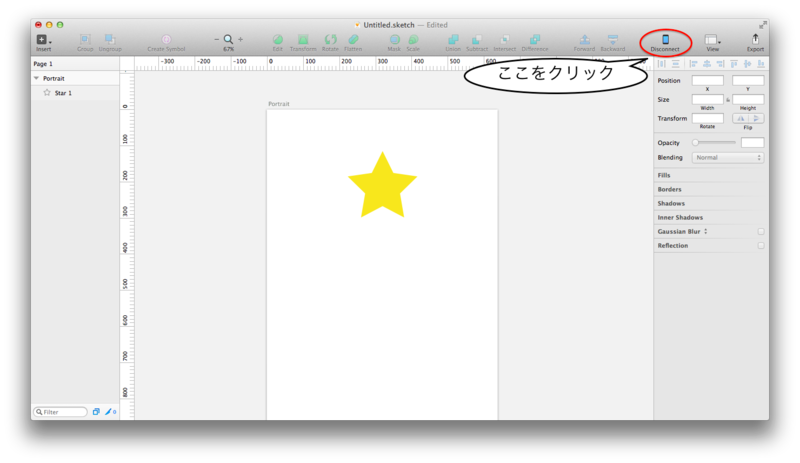Screen dimensions: 800x463
Task: Toggle the size proportion lock
Action: pos(728,100)
